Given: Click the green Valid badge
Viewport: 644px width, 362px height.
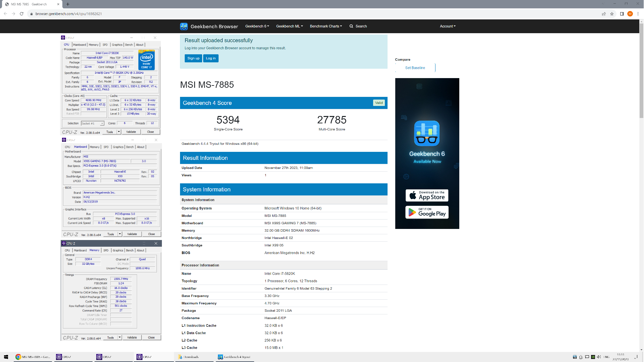Looking at the screenshot, I should [379, 103].
